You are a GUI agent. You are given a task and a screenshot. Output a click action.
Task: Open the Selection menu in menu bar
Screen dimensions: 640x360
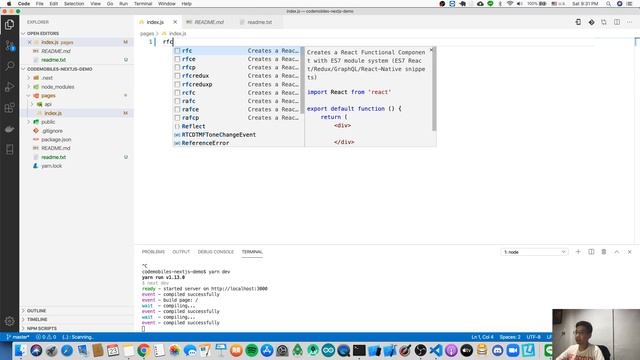point(74,4)
